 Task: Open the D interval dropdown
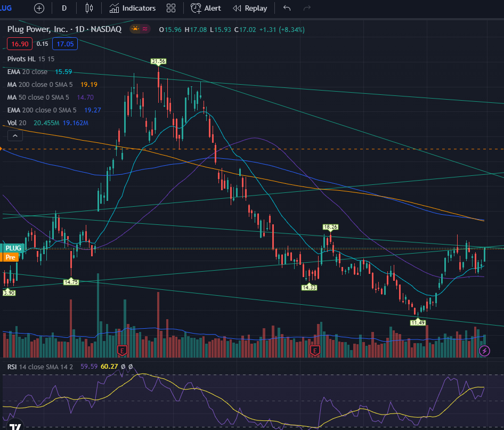(64, 9)
